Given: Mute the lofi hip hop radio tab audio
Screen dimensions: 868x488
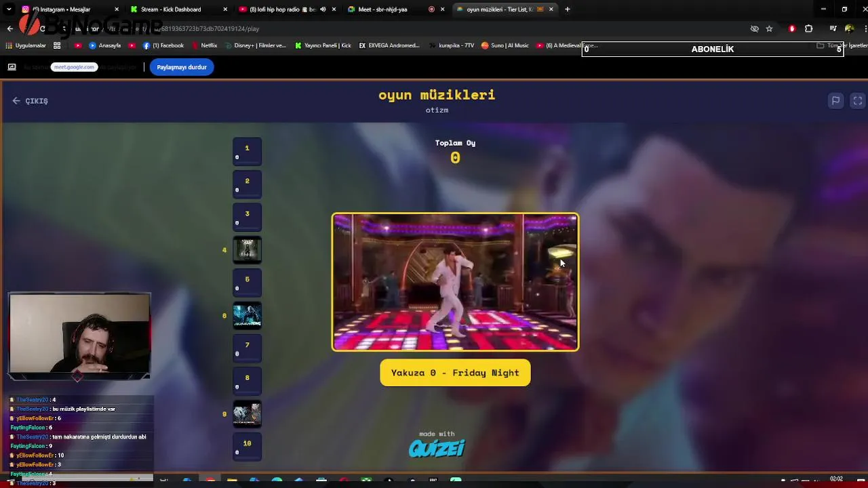Looking at the screenshot, I should pos(323,9).
